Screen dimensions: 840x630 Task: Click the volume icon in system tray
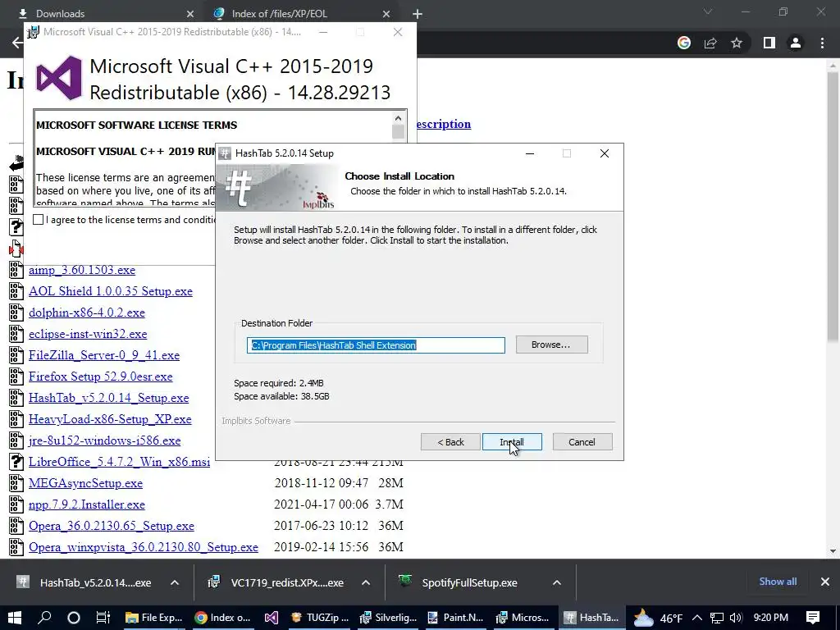point(736,618)
